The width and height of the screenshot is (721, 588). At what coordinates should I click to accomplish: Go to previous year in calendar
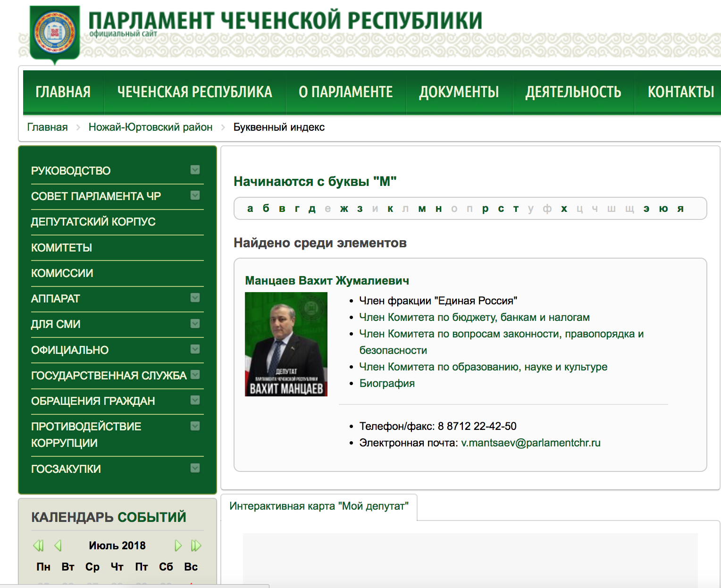pos(39,546)
